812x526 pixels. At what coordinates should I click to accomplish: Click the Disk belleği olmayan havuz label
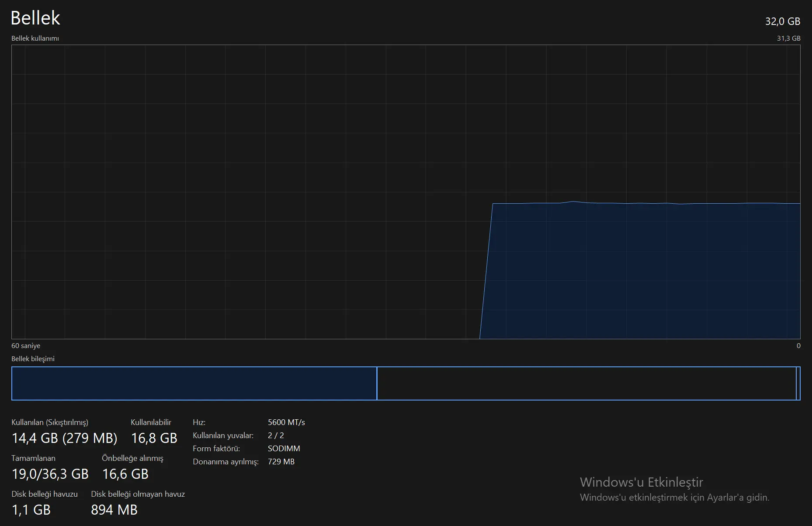pyautogui.click(x=138, y=494)
